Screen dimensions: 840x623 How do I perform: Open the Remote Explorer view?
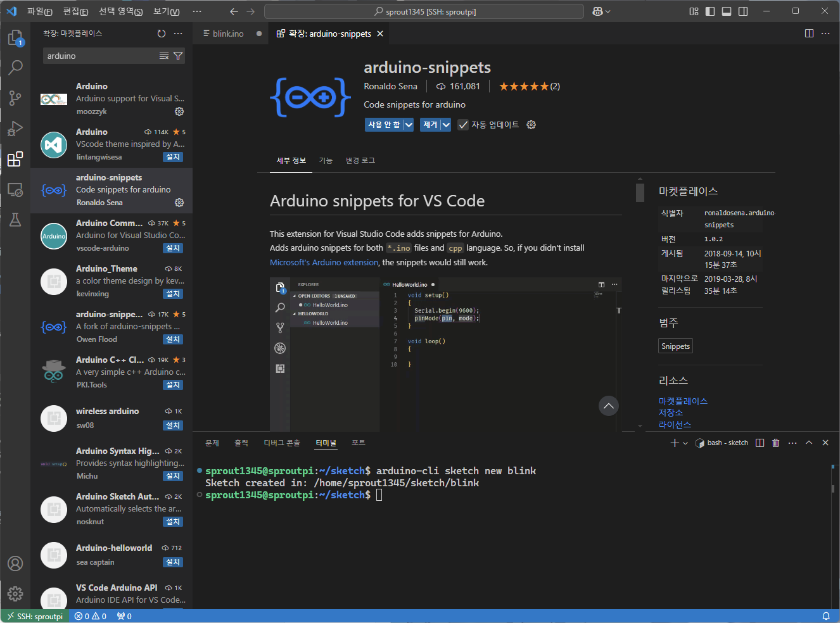(15, 189)
